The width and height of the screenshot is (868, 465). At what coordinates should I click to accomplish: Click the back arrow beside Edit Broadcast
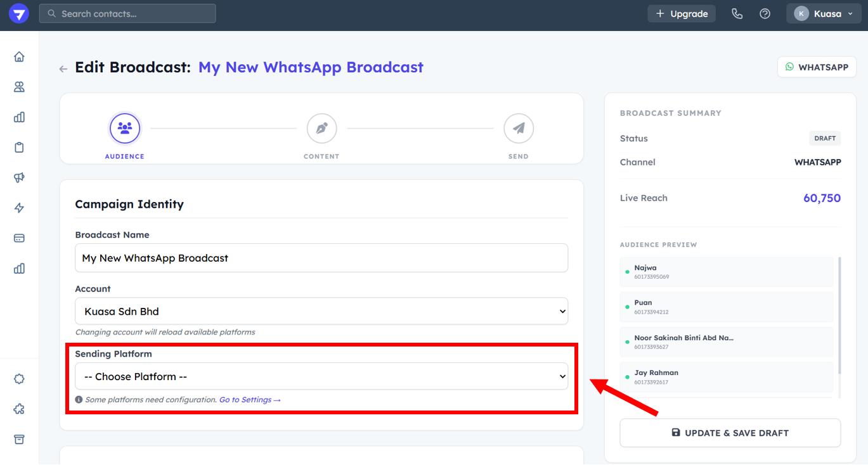[63, 68]
